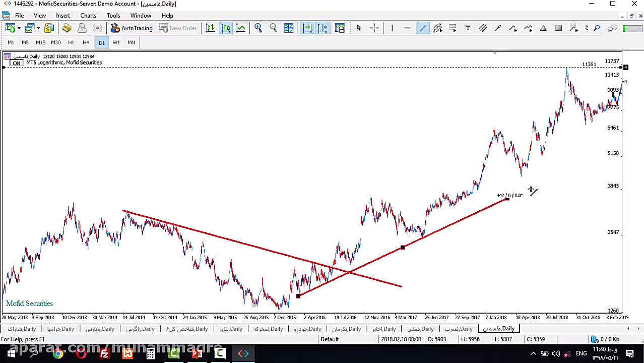644x363 pixels.
Task: Switch to the خودرو,Daily chart tab
Action: tap(307, 329)
